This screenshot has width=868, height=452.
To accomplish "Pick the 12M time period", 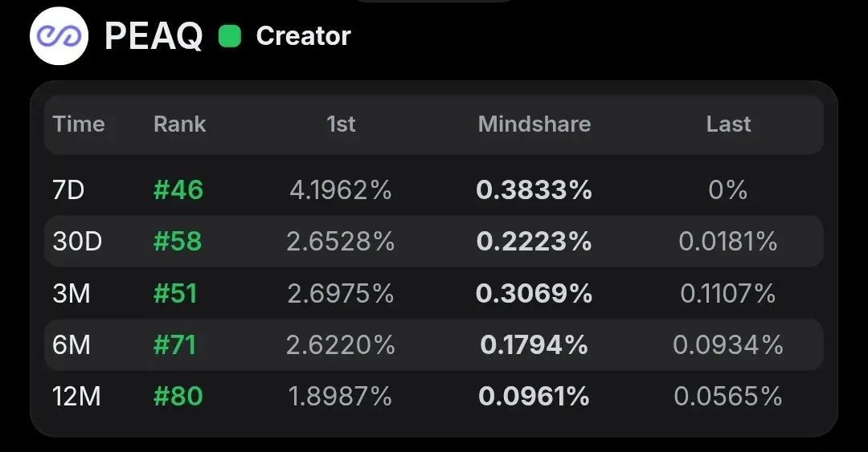I will 76,396.
